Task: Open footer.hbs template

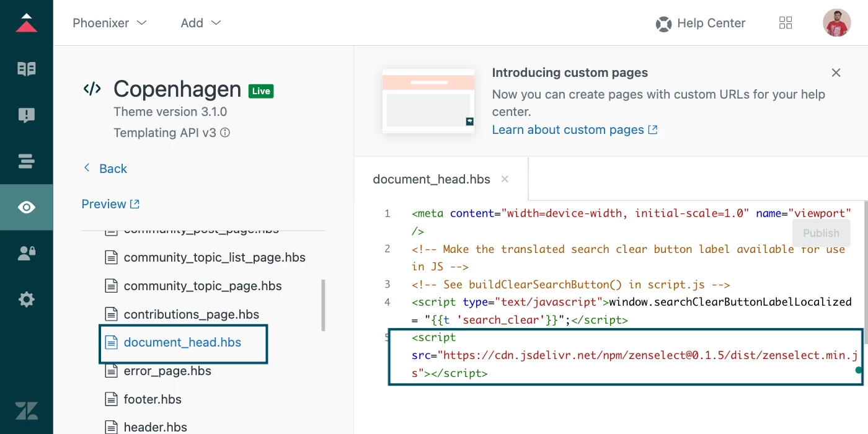Action: click(x=153, y=399)
